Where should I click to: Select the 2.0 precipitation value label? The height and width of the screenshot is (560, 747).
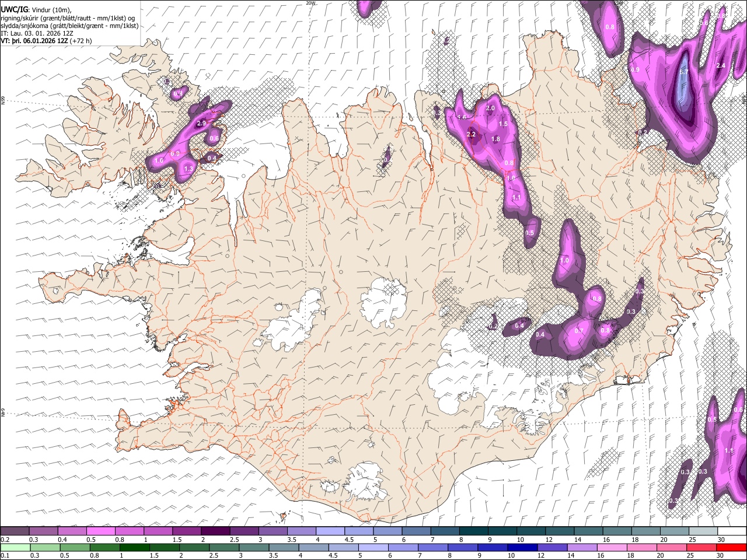click(x=490, y=108)
